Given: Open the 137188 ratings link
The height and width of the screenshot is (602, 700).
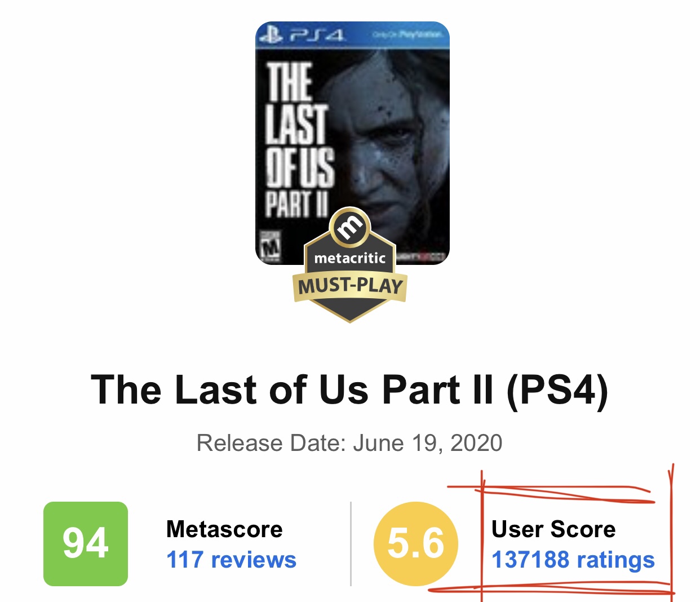Looking at the screenshot, I should [x=573, y=560].
